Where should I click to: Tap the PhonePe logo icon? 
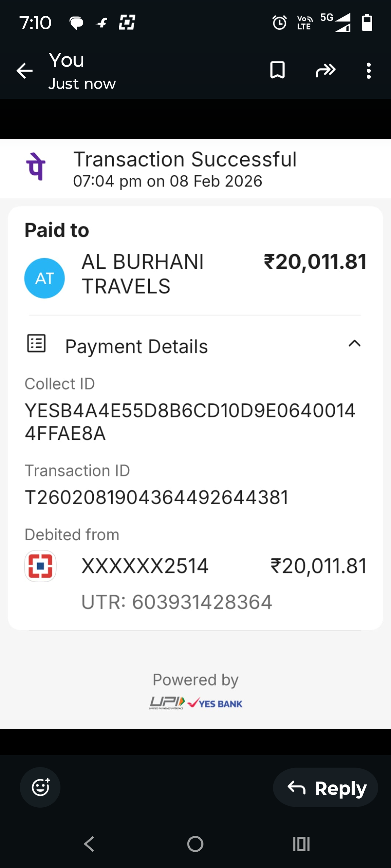36,167
